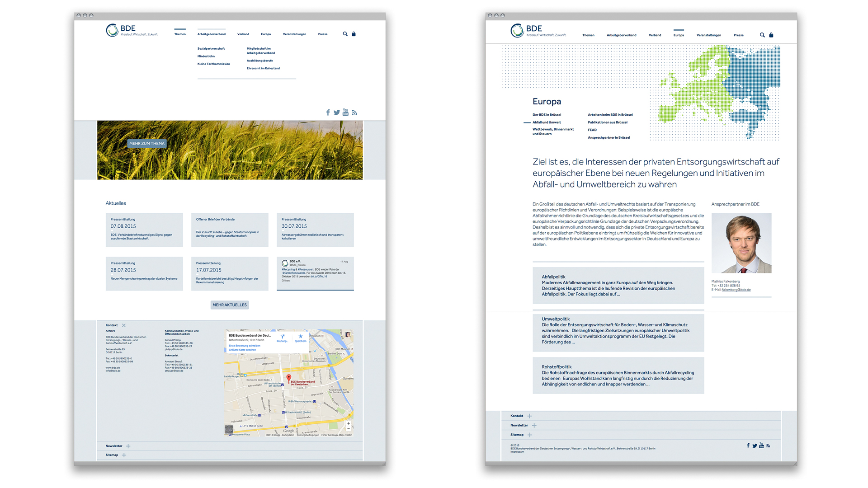Click the lock login icon in left window
This screenshot has height=488, width=868.
(x=354, y=34)
